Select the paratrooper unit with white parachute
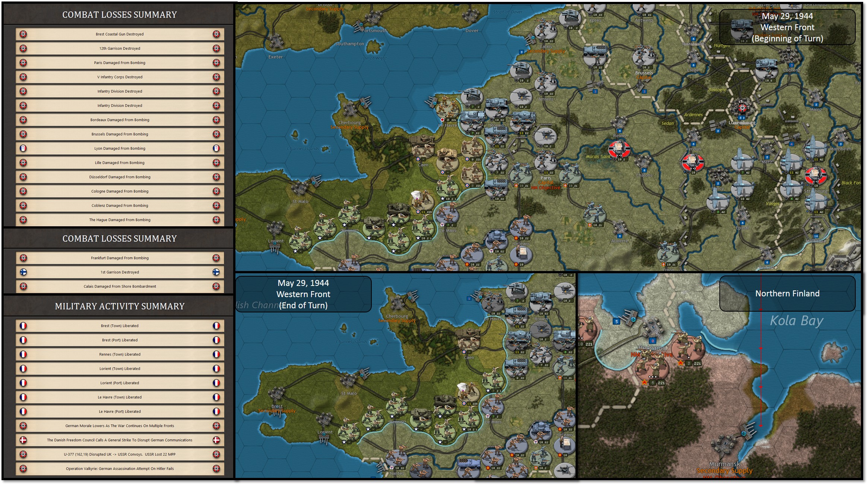Screen dimensions: 868x485 (420, 200)
